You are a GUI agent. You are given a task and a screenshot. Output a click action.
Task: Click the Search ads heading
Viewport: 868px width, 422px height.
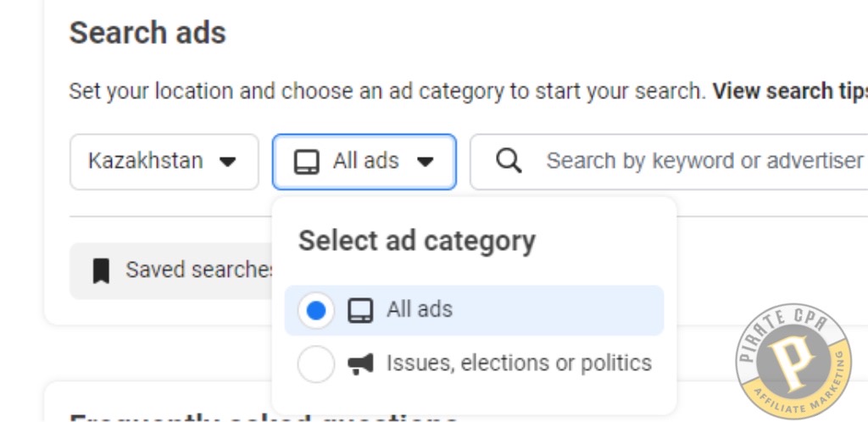tap(147, 33)
